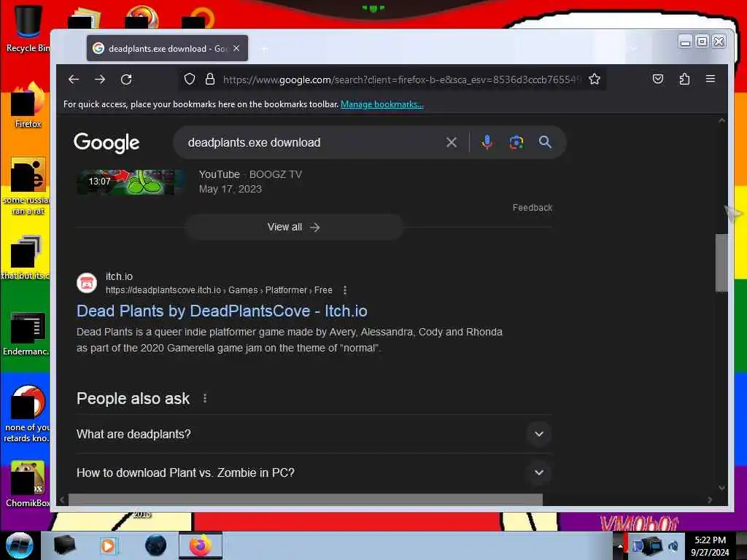This screenshot has height=560, width=747.
Task: Click the volume tray icon
Action: [673, 545]
